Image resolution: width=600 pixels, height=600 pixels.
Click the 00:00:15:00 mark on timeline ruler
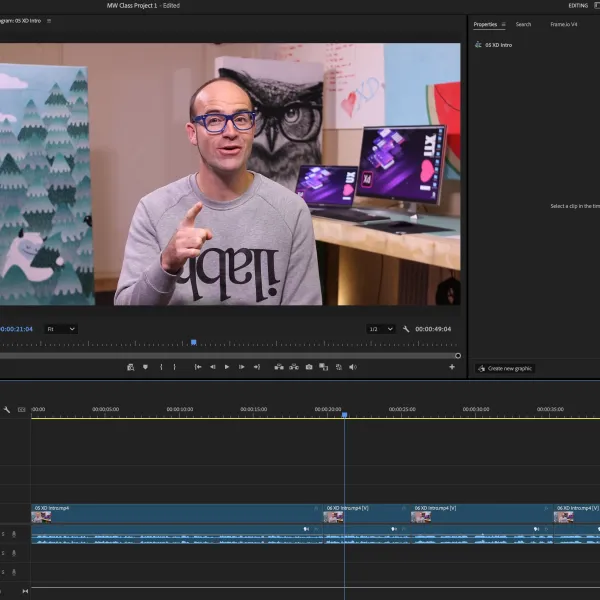click(254, 409)
